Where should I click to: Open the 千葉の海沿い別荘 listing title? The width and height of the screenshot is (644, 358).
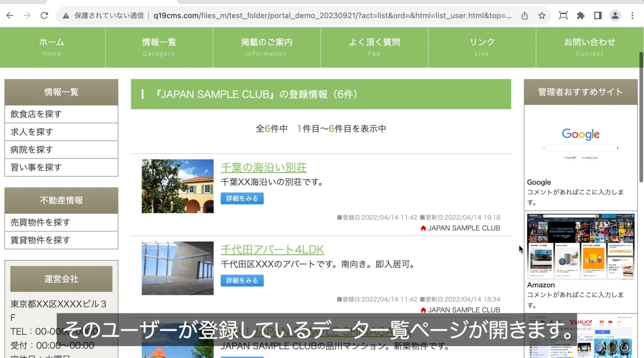pyautogui.click(x=263, y=167)
